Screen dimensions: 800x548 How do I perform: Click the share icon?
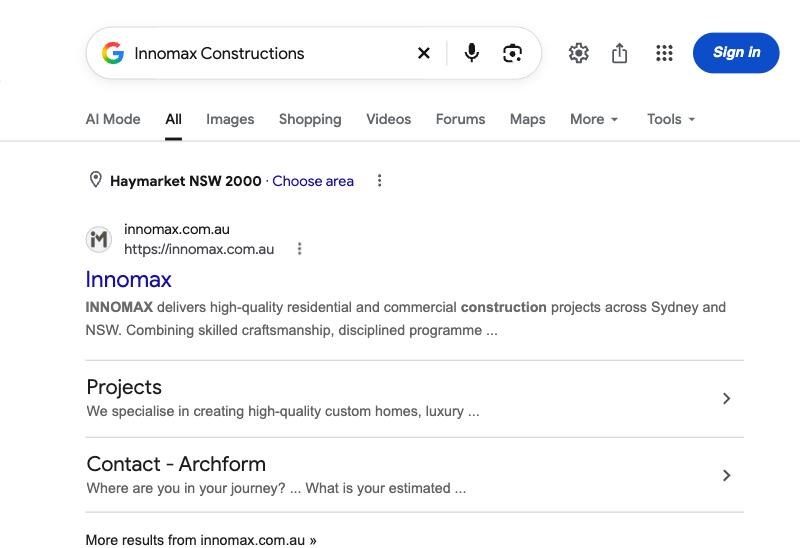click(x=619, y=53)
